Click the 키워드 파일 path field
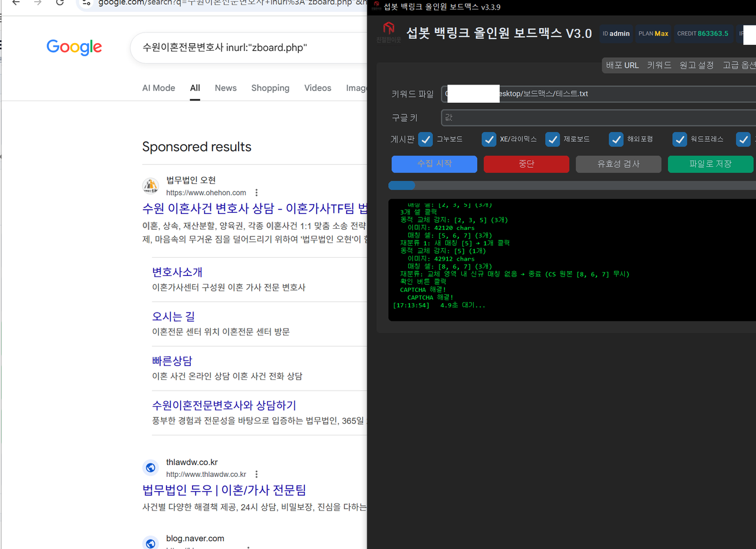Image resolution: width=756 pixels, height=549 pixels. coord(598,93)
